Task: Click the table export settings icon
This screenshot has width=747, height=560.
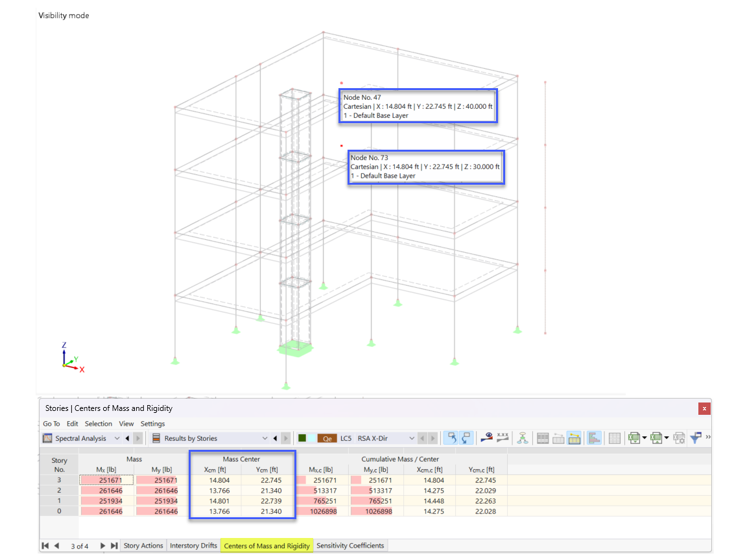Action: [x=680, y=437]
